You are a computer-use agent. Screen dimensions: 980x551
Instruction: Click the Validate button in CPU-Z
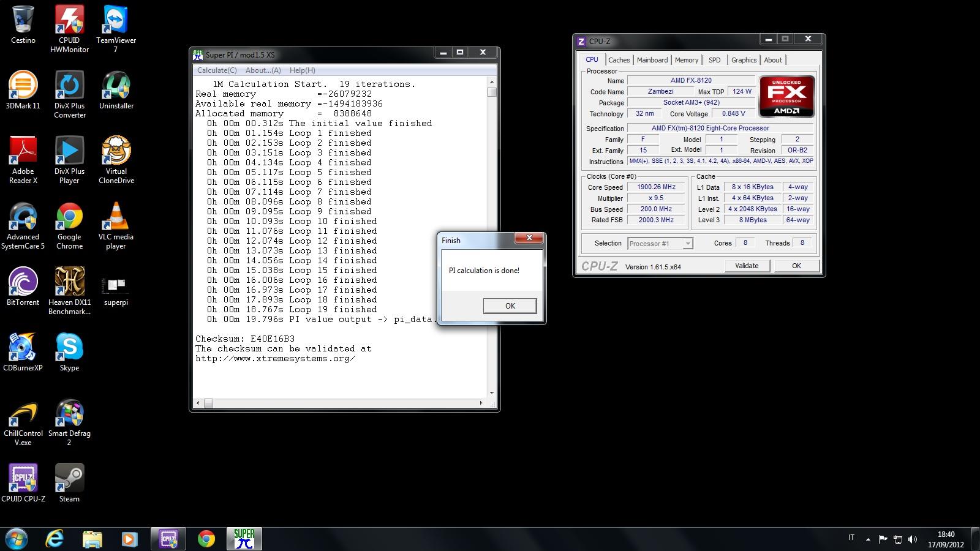coord(746,266)
